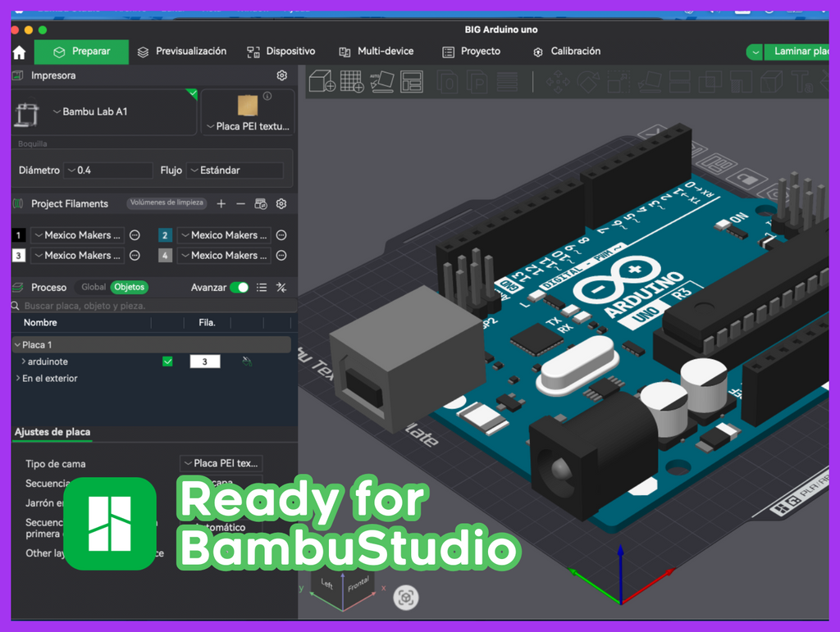Go to the home screen icon

point(20,52)
